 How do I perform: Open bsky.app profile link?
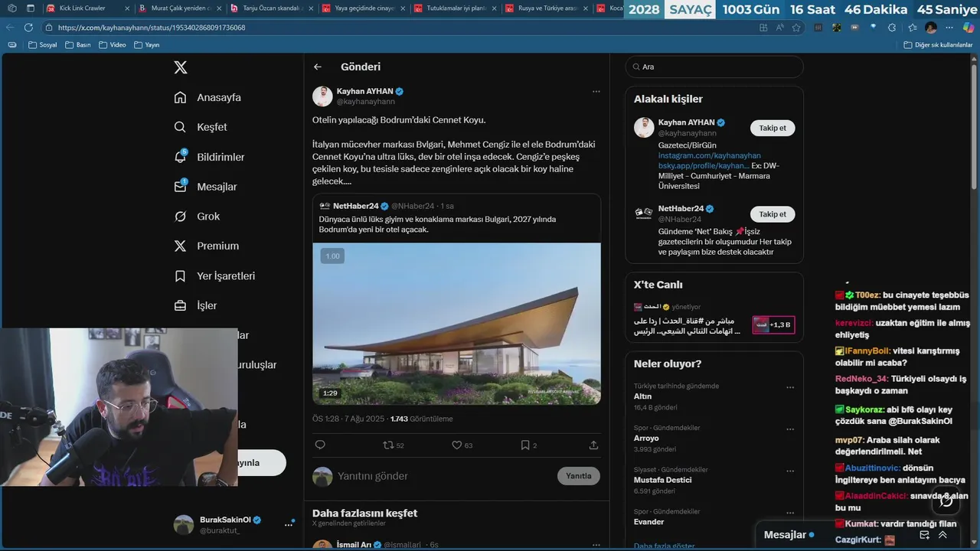(702, 165)
